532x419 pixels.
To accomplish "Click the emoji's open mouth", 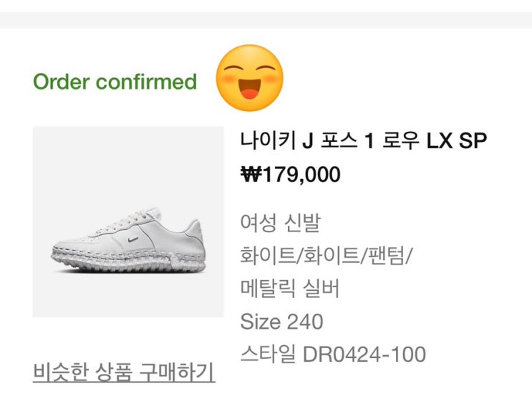I will [x=250, y=92].
